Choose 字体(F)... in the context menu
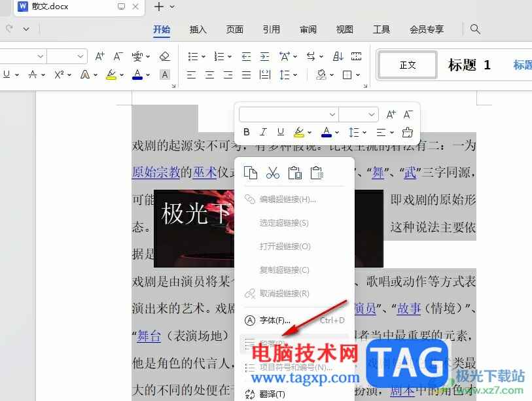This screenshot has width=532, height=401. pyautogui.click(x=294, y=321)
